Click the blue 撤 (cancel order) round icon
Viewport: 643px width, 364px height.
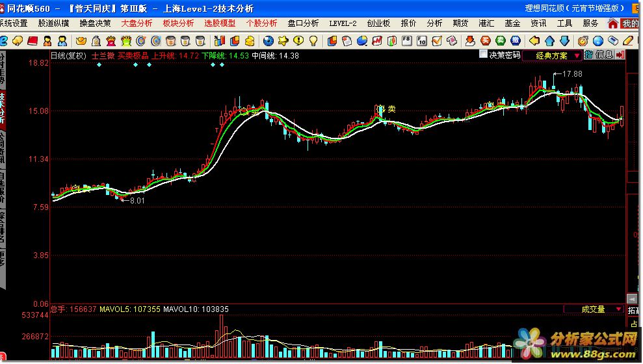pyautogui.click(x=516, y=40)
